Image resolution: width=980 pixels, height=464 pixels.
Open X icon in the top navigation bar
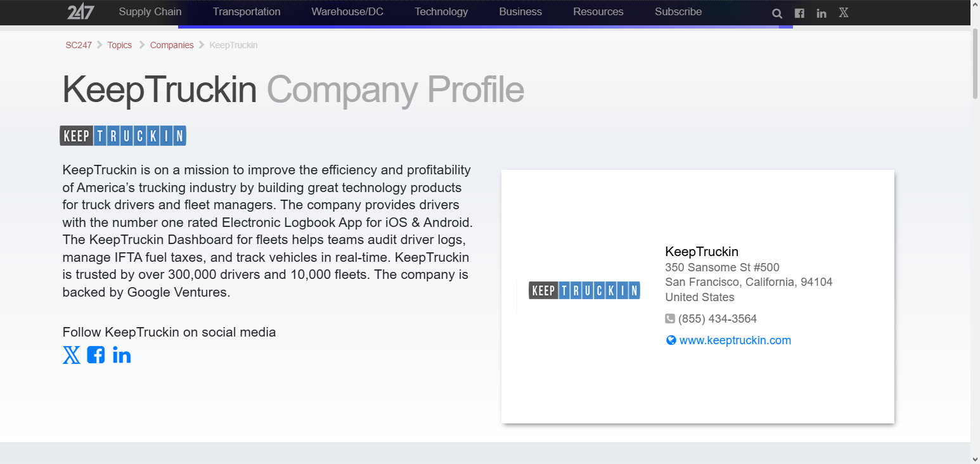click(x=844, y=12)
